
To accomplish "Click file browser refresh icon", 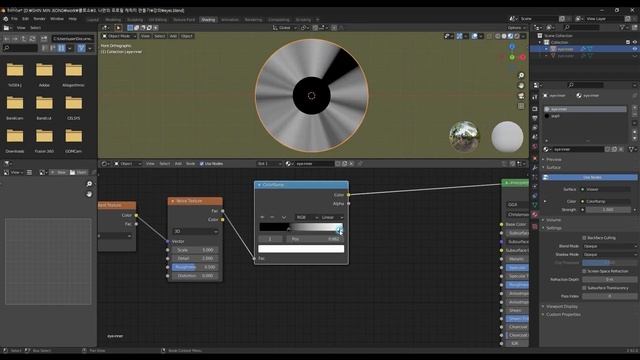I will tap(32, 39).
